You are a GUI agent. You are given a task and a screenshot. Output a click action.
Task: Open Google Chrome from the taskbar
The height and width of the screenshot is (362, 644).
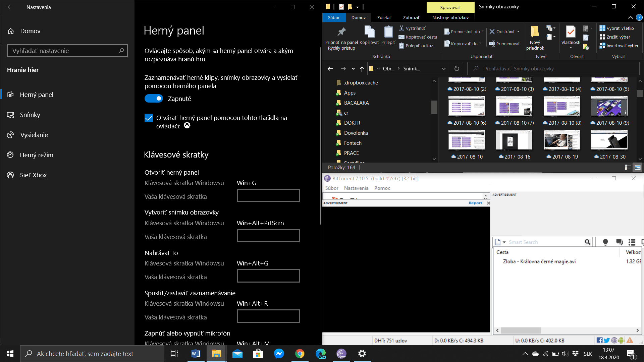pyautogui.click(x=300, y=354)
